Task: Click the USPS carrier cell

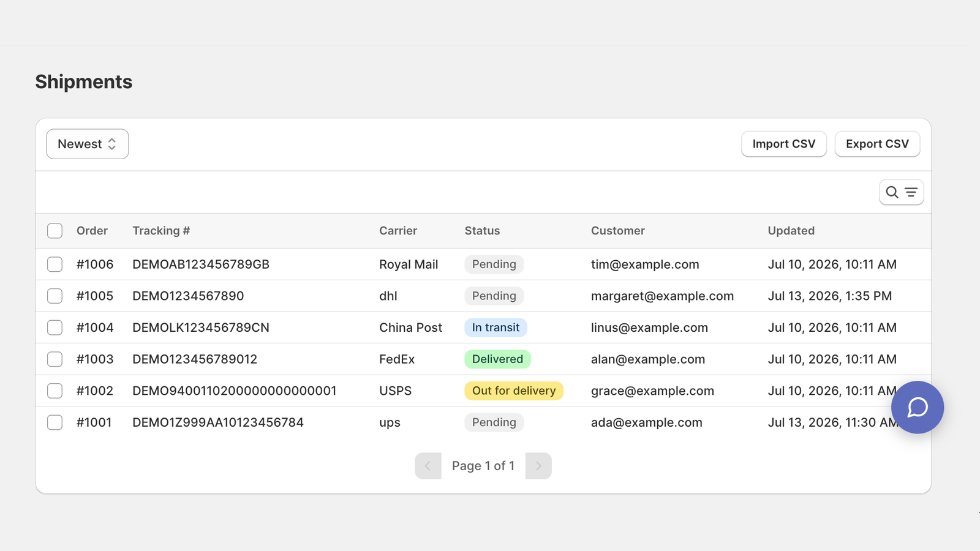Action: click(x=395, y=391)
